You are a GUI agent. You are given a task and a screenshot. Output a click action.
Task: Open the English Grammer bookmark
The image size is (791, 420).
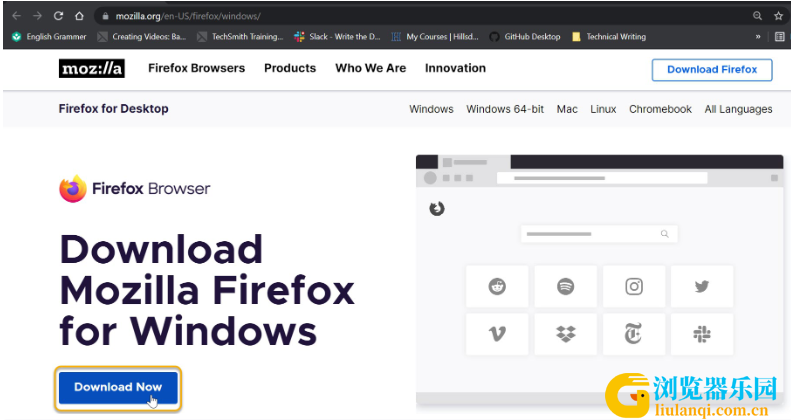[x=49, y=36]
